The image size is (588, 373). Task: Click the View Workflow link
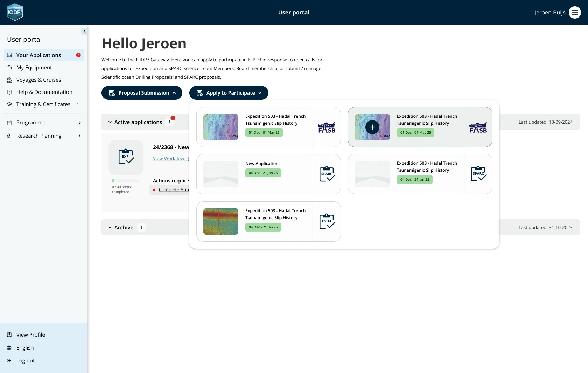coord(170,159)
